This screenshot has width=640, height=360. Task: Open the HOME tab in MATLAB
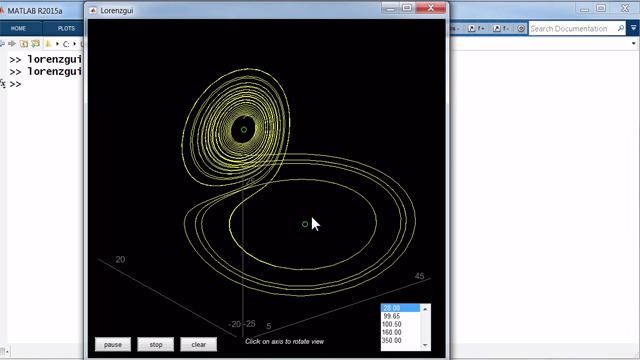click(x=18, y=29)
